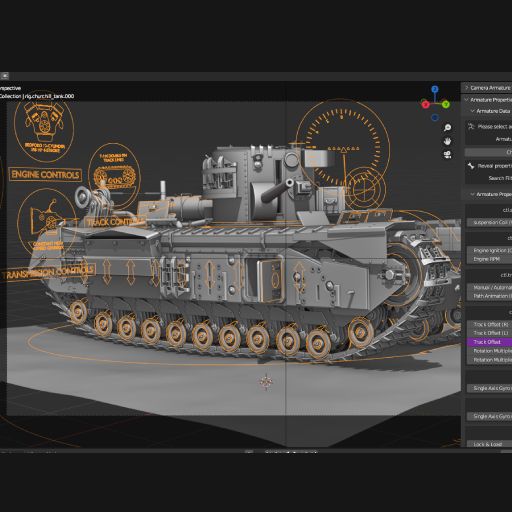Image resolution: width=512 pixels, height=512 pixels.
Task: Click the zoom magnifier viewport icon
Action: (x=447, y=127)
